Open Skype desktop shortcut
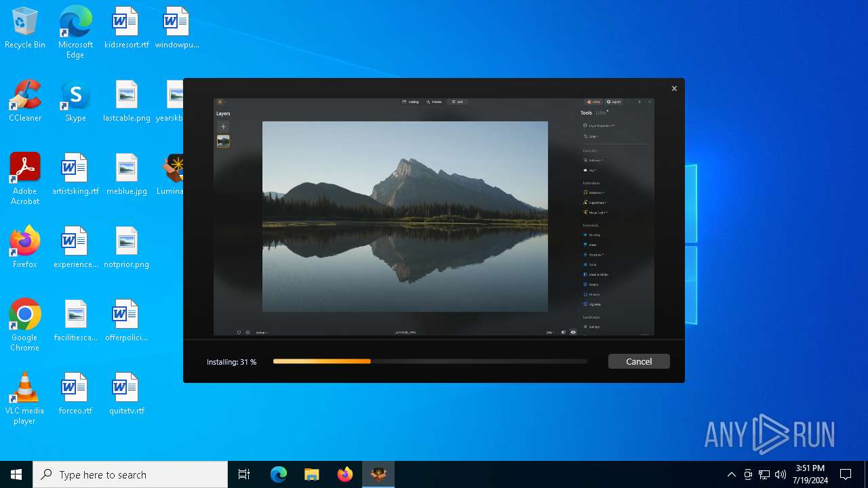Image resolution: width=868 pixels, height=488 pixels. coord(75,102)
